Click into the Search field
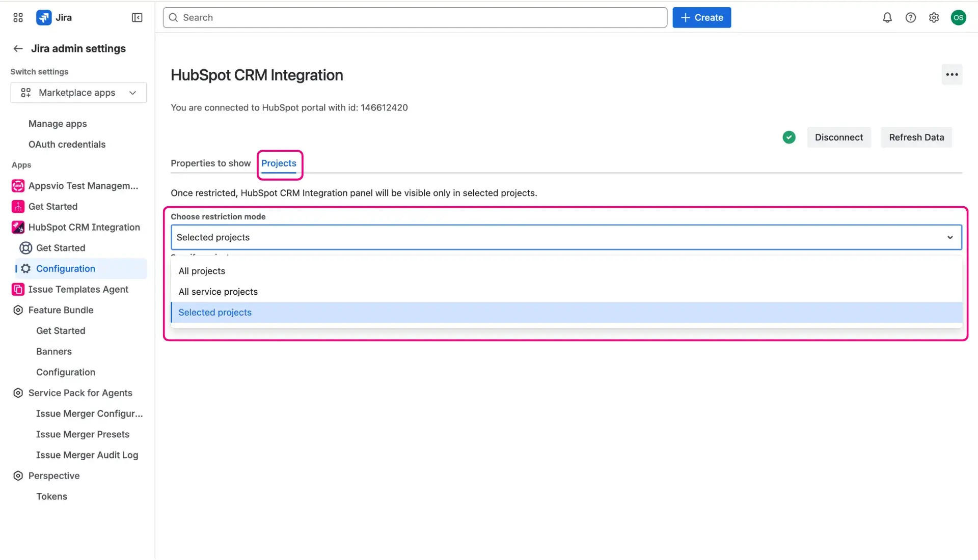 pyautogui.click(x=357, y=17)
